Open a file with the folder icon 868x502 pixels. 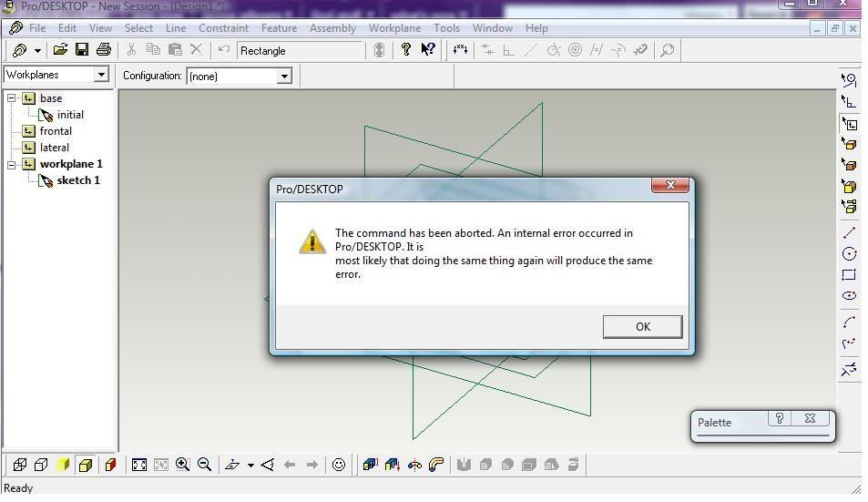coord(60,50)
